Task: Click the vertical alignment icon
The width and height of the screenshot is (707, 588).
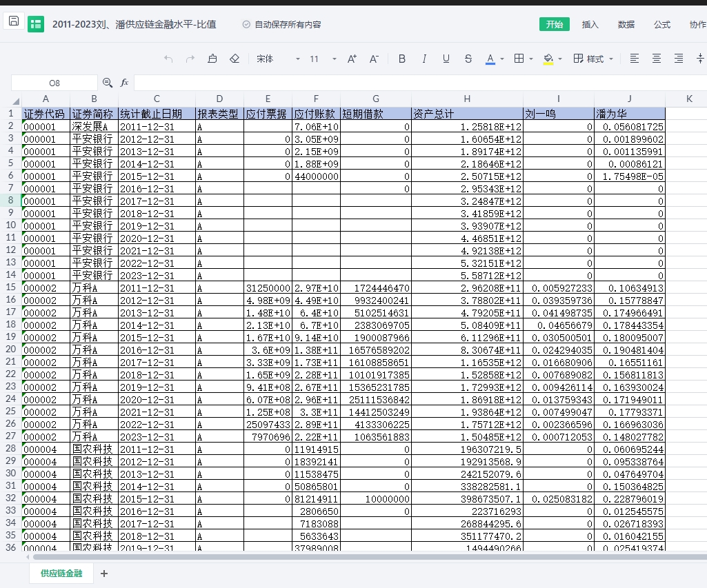Action: coord(700,59)
